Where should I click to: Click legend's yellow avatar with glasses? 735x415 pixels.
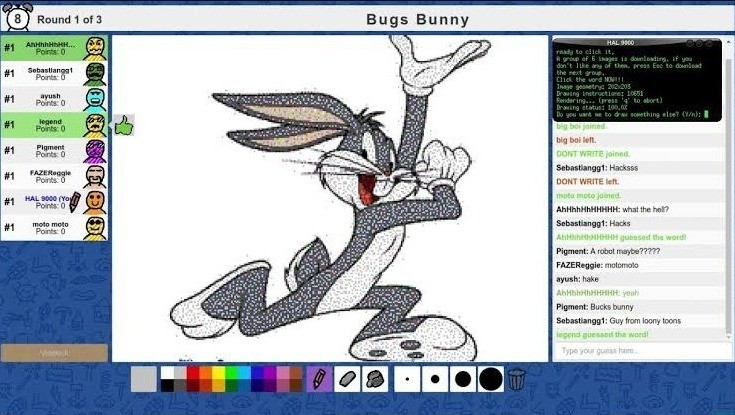click(95, 125)
